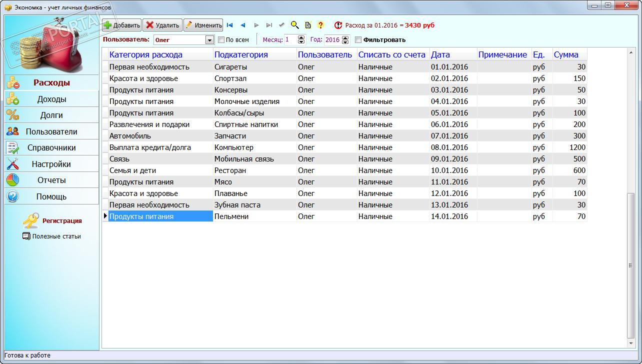Click the yellow question mark help icon
Screen dimensions: 642x364
coord(321,25)
